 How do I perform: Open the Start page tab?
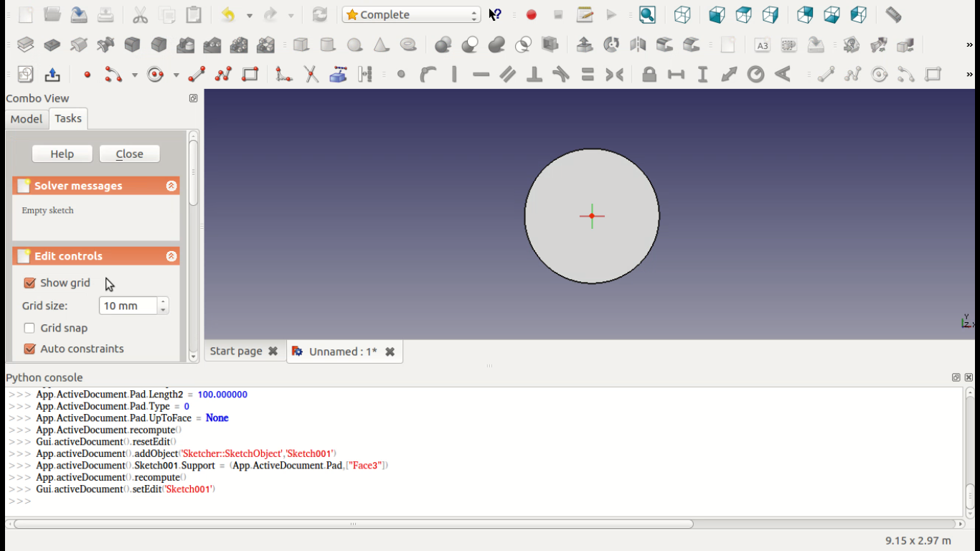pos(236,351)
